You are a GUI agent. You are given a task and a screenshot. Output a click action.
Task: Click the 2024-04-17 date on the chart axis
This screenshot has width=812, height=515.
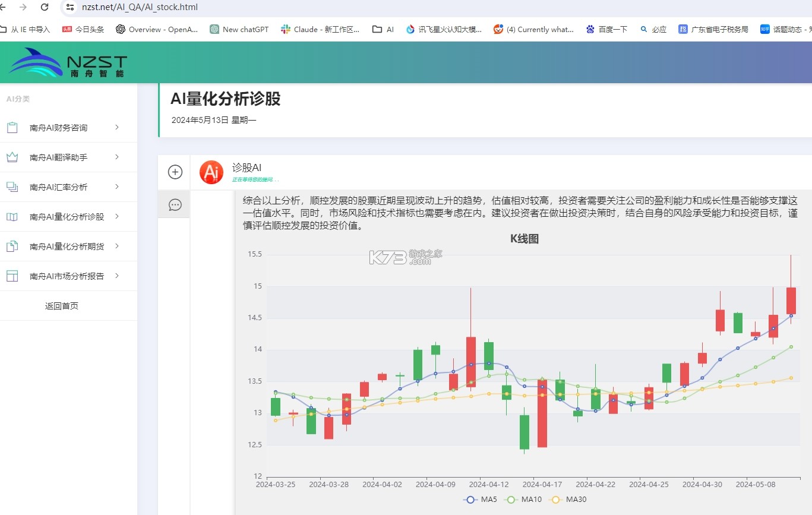point(542,484)
